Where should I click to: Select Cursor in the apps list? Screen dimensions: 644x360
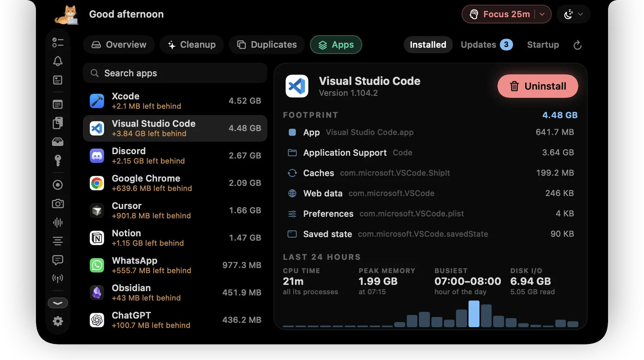[175, 211]
